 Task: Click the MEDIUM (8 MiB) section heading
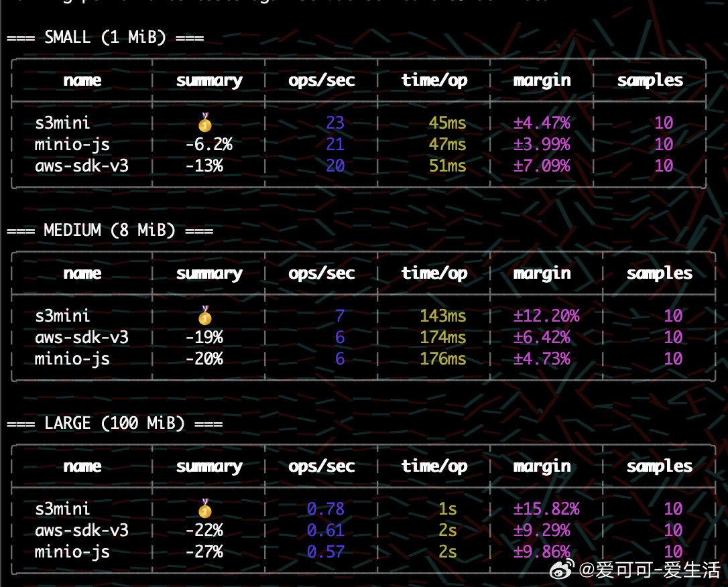(110, 230)
